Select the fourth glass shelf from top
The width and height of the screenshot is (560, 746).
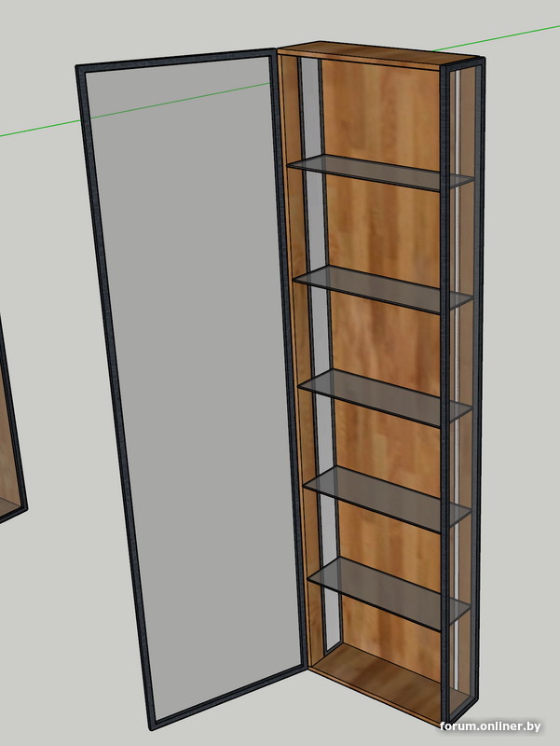(x=388, y=498)
